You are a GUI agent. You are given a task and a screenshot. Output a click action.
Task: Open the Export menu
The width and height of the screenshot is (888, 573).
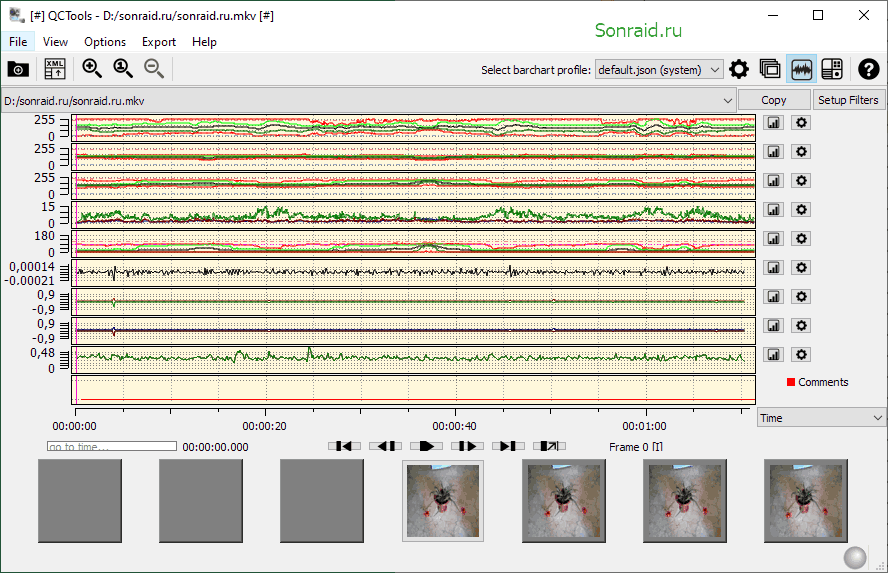click(x=159, y=42)
